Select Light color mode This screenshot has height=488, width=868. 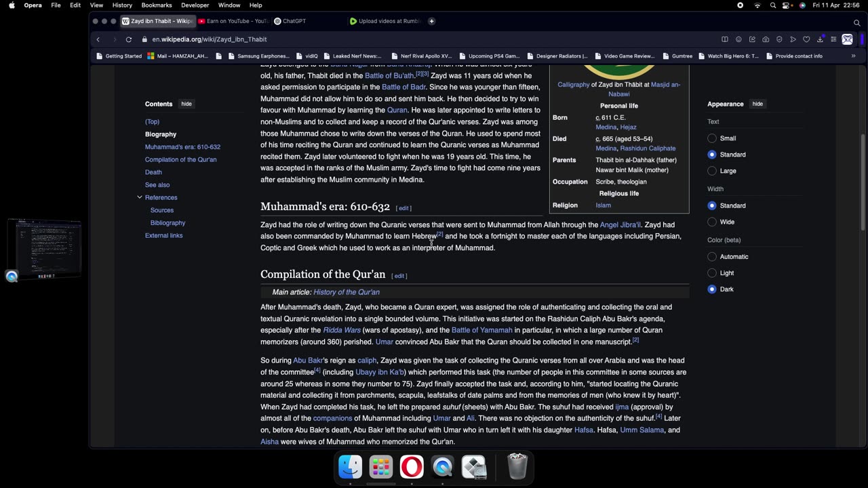point(711,273)
